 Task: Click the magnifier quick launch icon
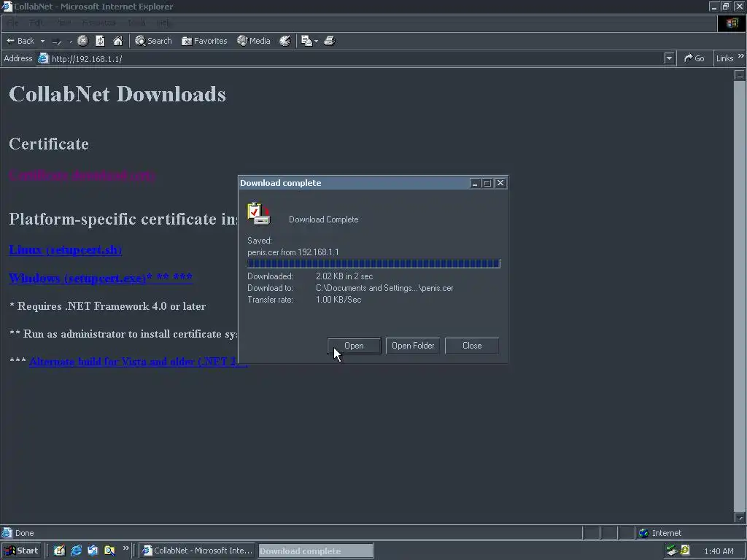[x=109, y=551]
